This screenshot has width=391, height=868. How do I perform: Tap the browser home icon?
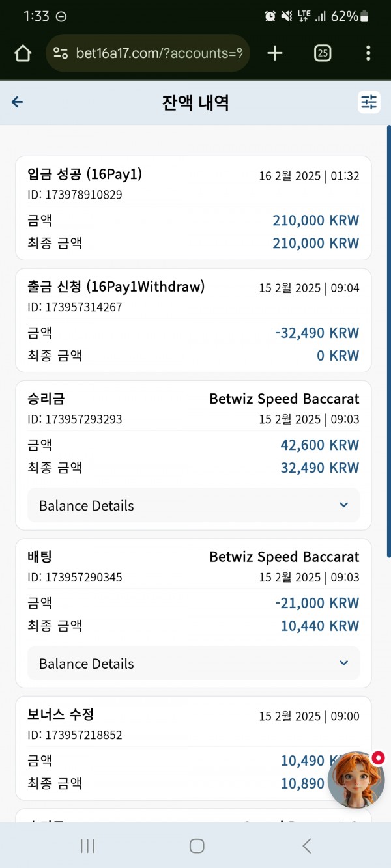point(23,53)
